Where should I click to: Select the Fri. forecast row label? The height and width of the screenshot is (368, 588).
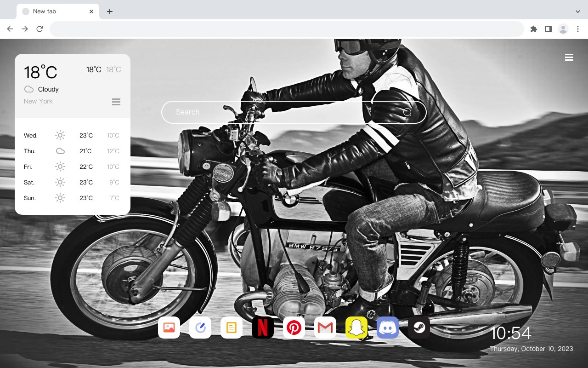click(x=28, y=167)
